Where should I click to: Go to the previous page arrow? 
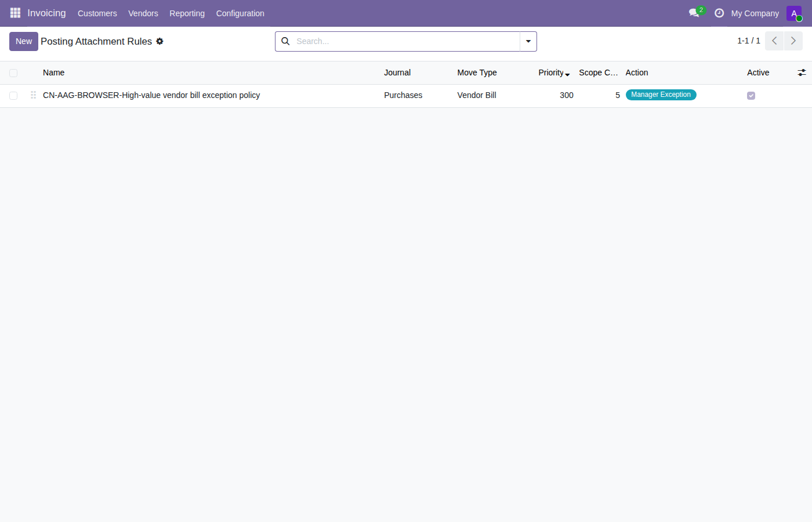pos(774,41)
